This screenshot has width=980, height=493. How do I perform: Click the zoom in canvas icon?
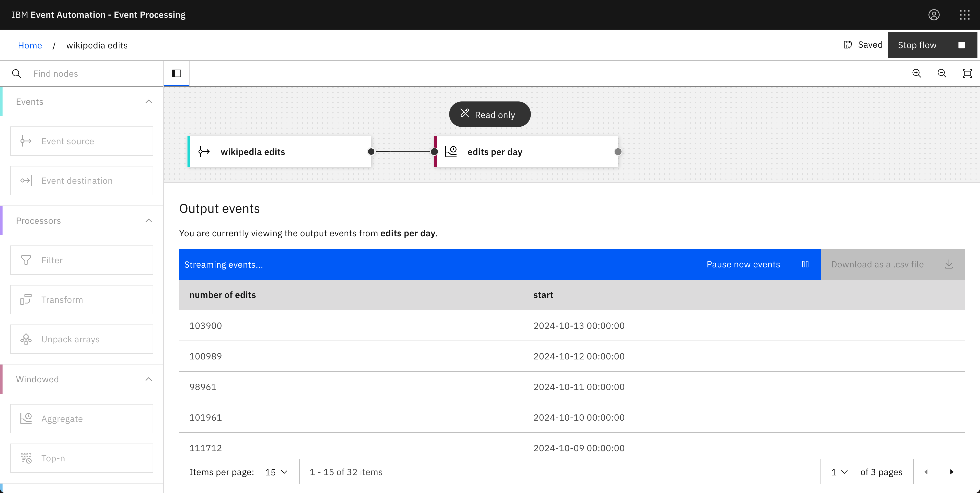click(916, 73)
